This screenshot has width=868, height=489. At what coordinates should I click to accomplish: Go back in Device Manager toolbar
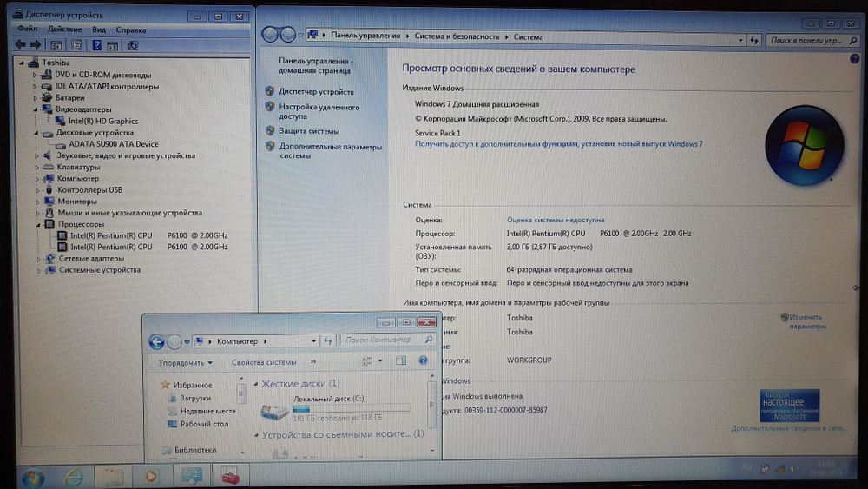(21, 45)
